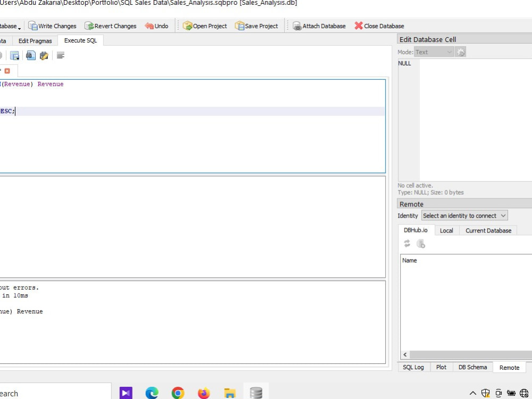Click the network globe icon in system tray
The width and height of the screenshot is (532, 399).
pos(524,393)
